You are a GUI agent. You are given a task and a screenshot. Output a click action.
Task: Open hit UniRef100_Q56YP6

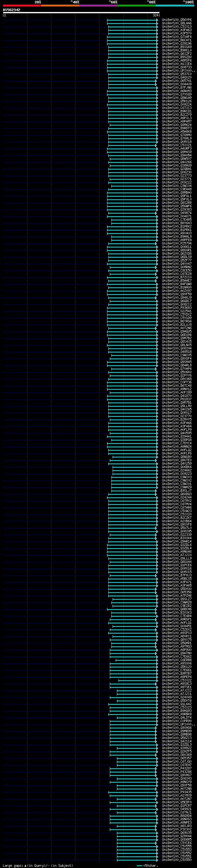[177, 20]
